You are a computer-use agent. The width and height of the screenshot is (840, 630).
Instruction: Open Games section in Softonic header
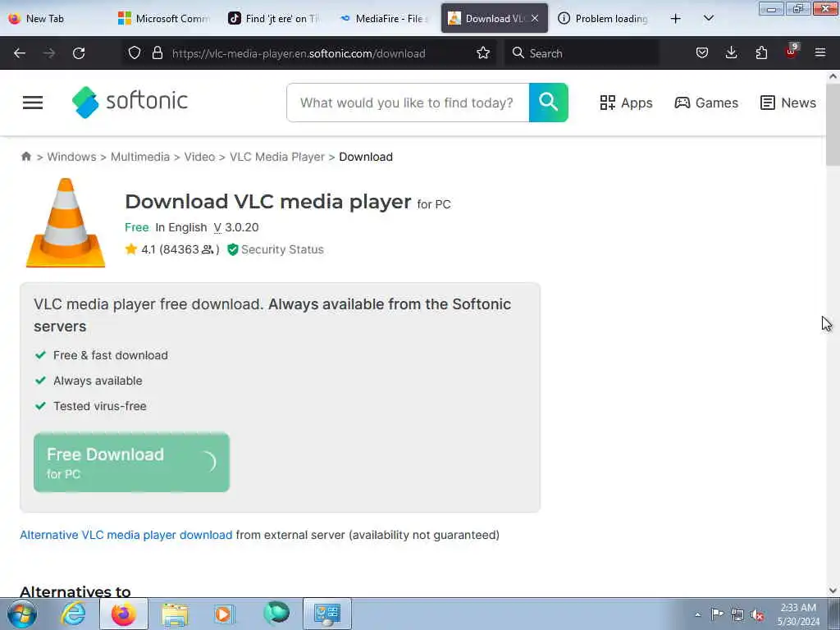pyautogui.click(x=706, y=103)
